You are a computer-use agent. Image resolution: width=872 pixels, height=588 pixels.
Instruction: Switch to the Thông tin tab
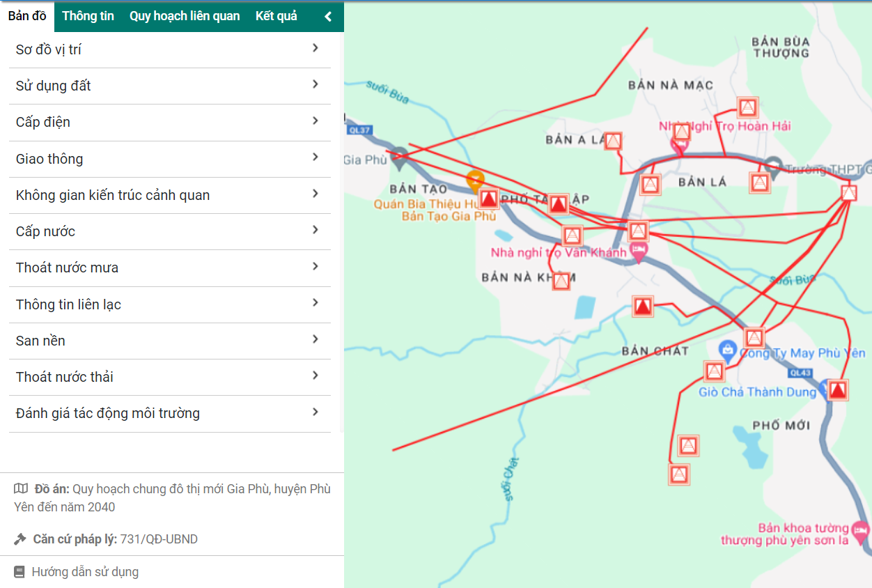[88, 16]
